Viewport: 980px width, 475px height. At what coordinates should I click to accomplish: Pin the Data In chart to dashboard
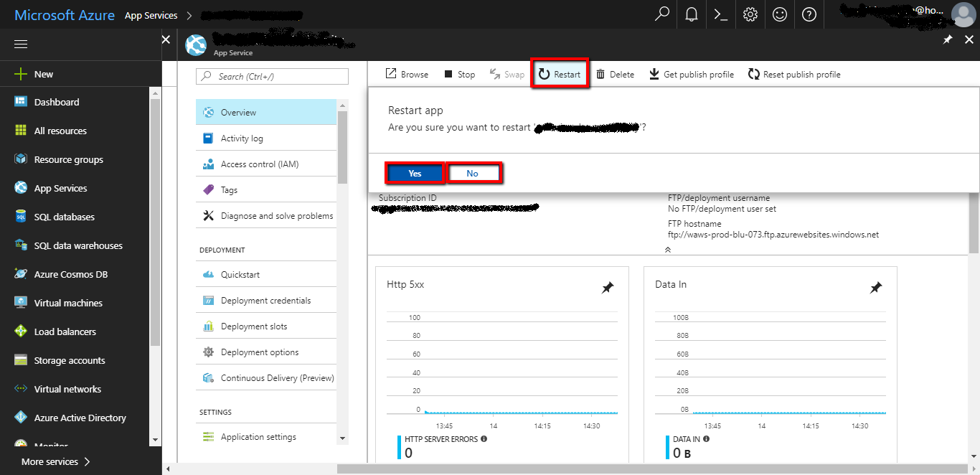876,287
